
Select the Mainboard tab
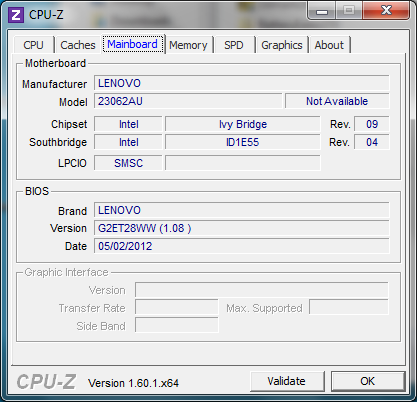pos(133,44)
